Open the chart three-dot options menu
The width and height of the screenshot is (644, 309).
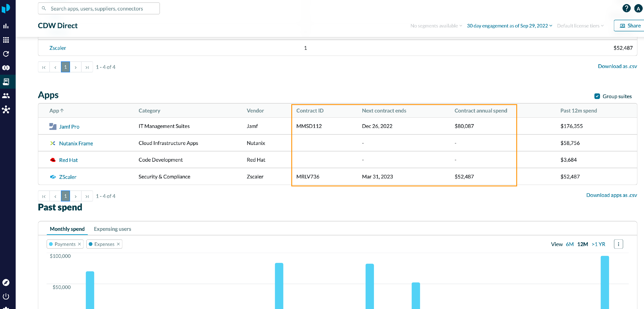618,244
